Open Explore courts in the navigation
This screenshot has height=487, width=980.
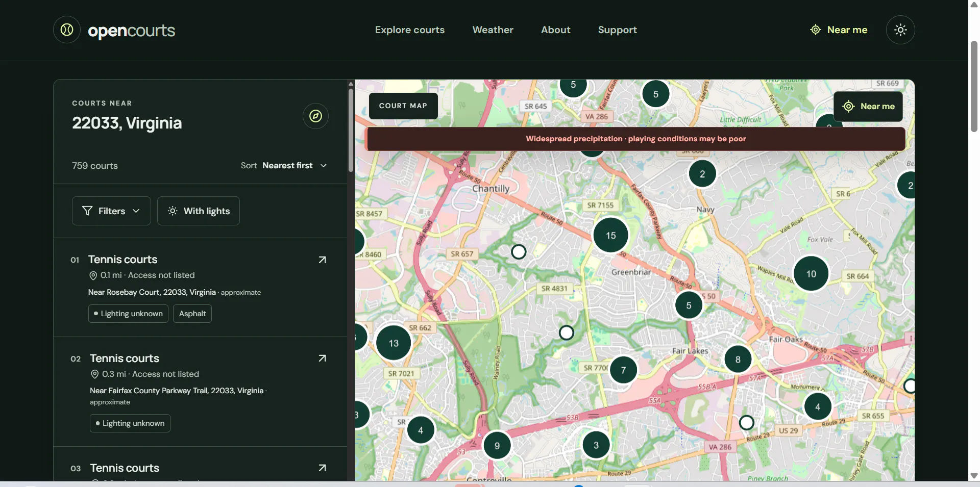pos(410,30)
